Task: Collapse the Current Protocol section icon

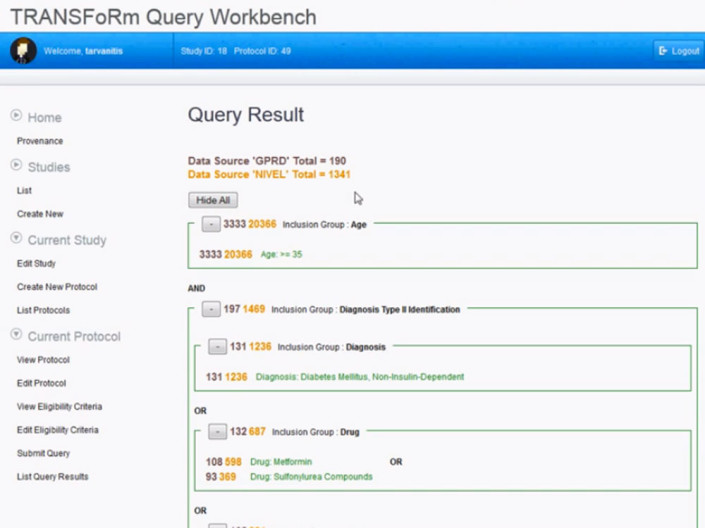Action: (16, 334)
